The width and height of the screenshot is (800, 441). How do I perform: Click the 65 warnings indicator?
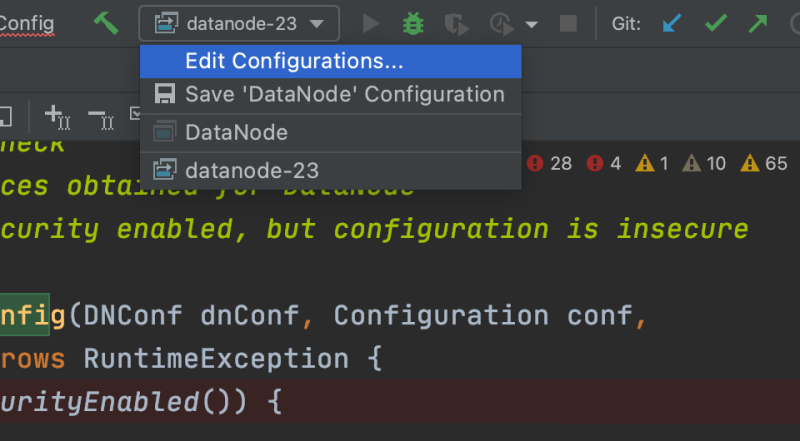[766, 163]
